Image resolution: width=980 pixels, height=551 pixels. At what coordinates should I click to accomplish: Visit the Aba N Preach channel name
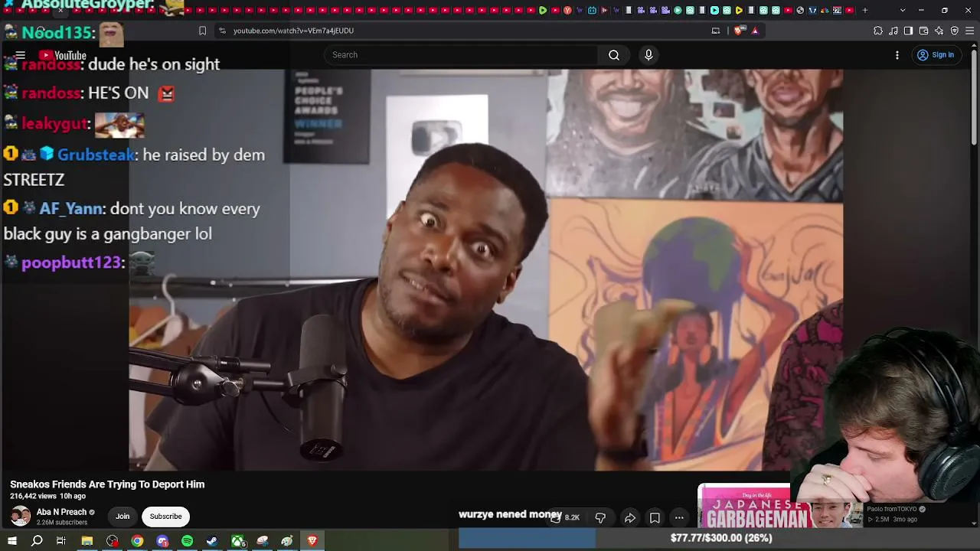[x=61, y=512]
